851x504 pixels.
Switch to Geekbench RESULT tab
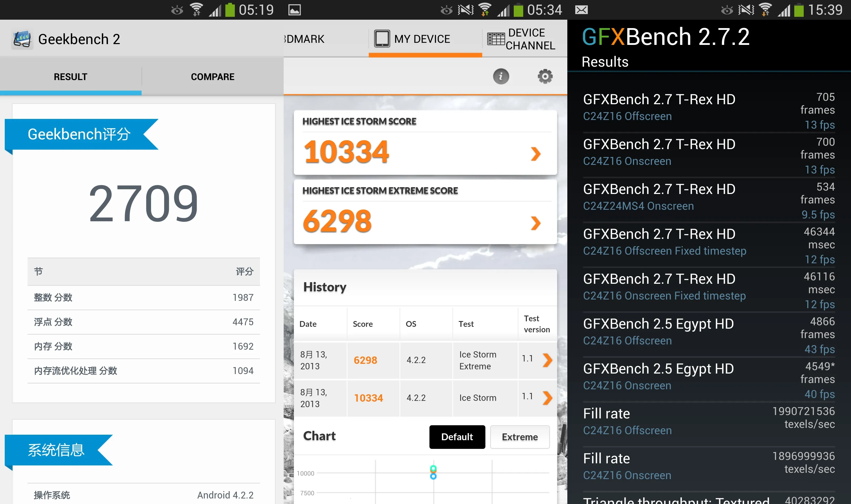71,77
